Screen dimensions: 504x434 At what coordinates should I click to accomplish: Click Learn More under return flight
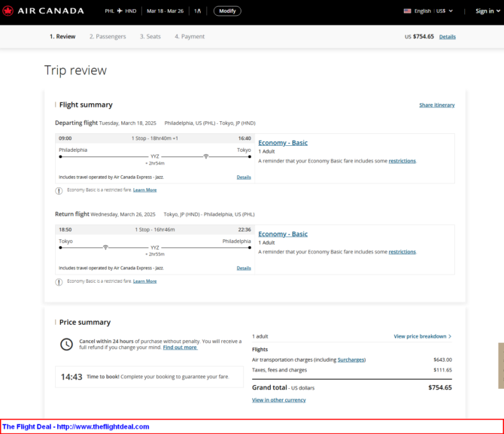144,281
